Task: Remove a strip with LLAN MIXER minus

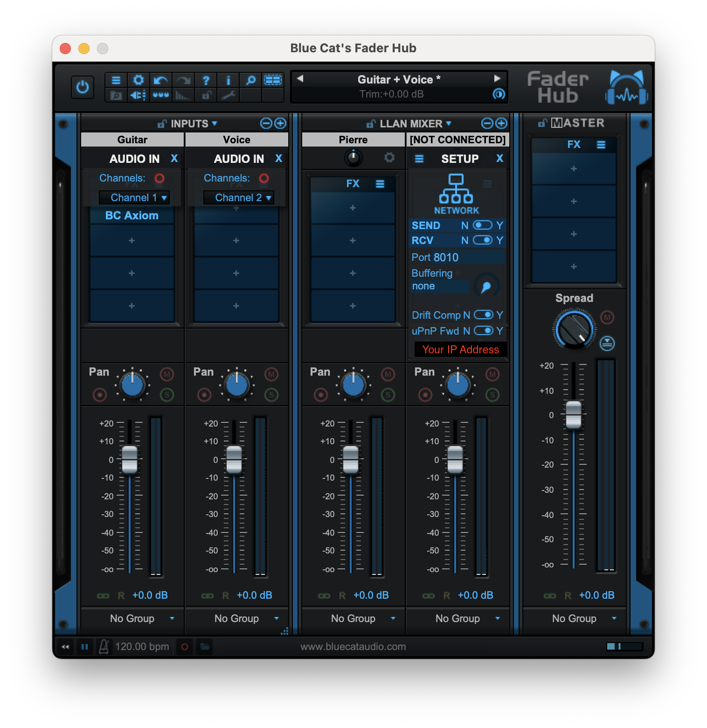Action: [487, 123]
